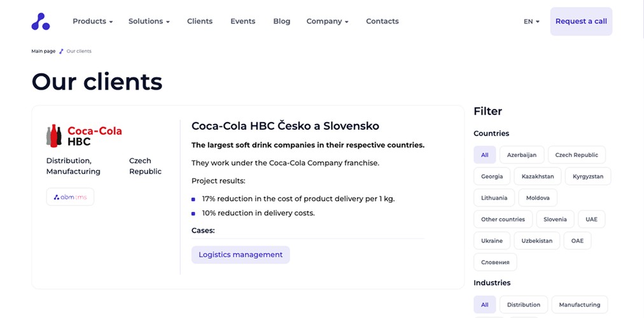644x318 pixels.
Task: Click the Coca-Cola HBC Česko a Slovensko title
Action: point(286,126)
